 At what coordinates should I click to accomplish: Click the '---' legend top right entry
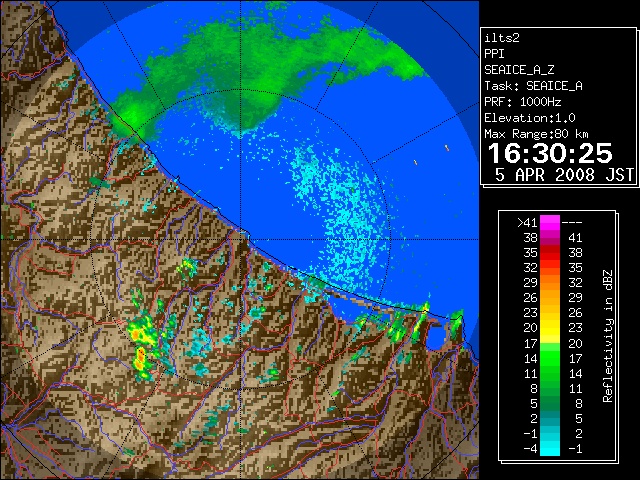pos(572,222)
